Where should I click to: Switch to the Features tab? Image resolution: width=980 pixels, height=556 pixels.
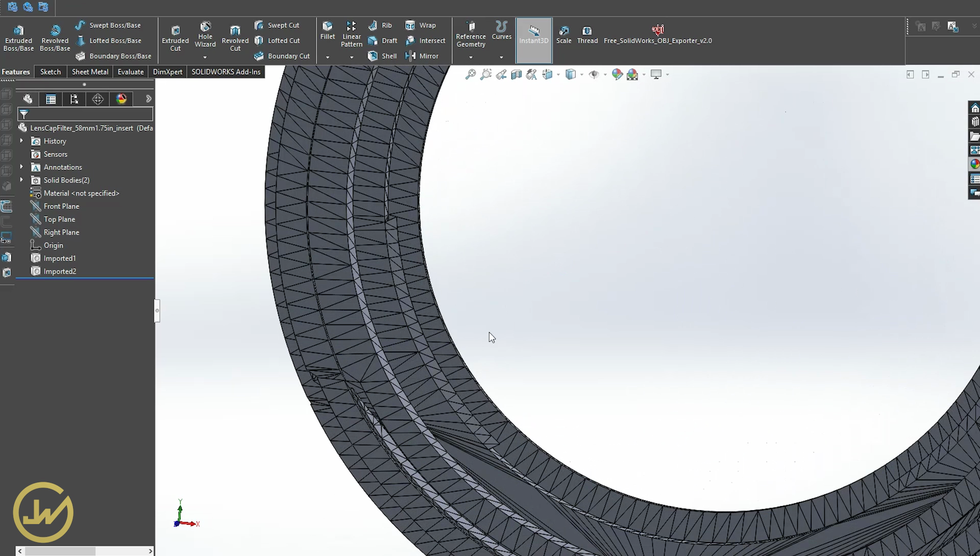click(16, 72)
